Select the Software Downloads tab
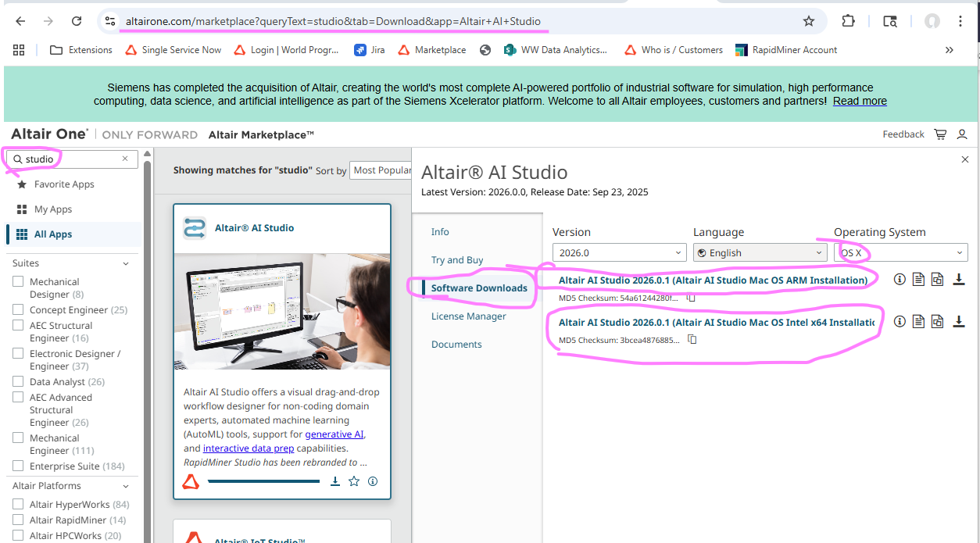 tap(478, 288)
